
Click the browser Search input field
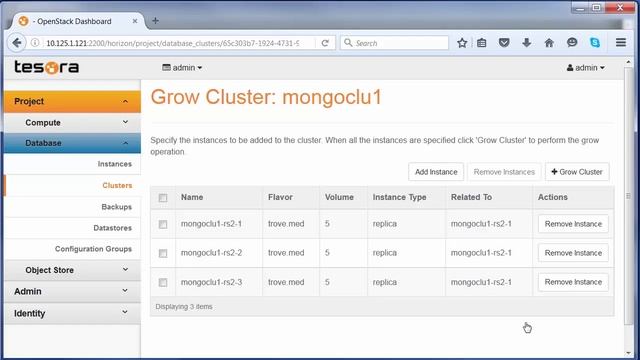coord(394,43)
